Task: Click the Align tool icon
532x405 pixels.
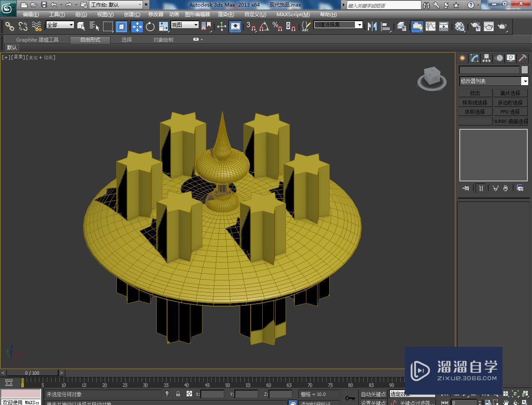Action: 386,27
